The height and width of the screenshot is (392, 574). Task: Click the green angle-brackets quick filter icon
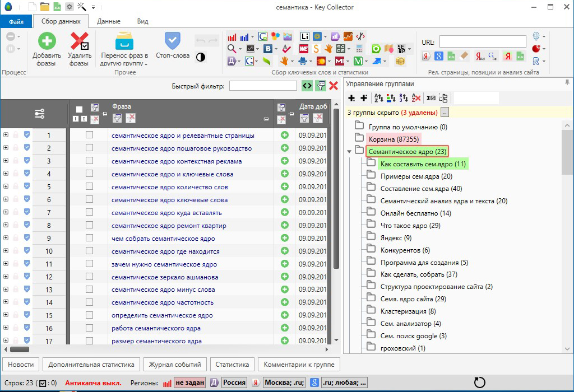[x=307, y=86]
